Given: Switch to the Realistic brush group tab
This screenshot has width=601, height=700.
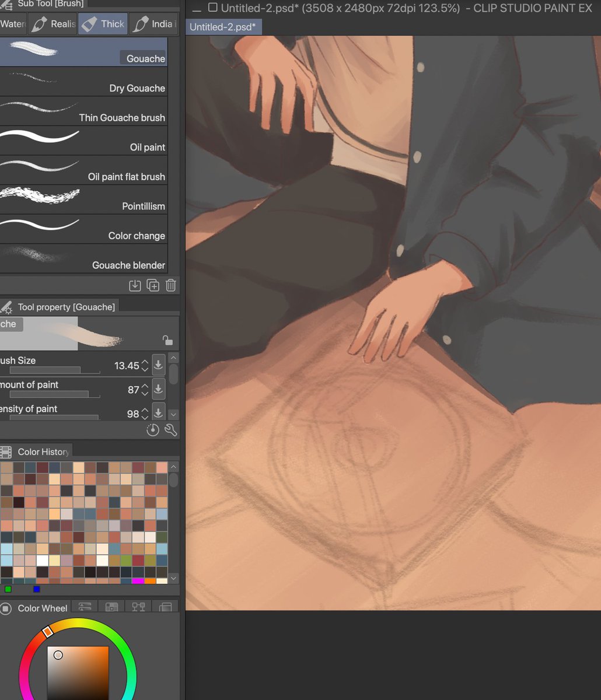Looking at the screenshot, I should pos(54,24).
